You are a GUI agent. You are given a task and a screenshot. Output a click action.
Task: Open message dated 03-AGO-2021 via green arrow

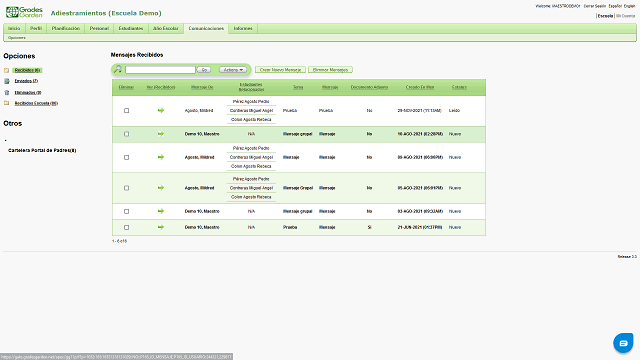(x=161, y=211)
